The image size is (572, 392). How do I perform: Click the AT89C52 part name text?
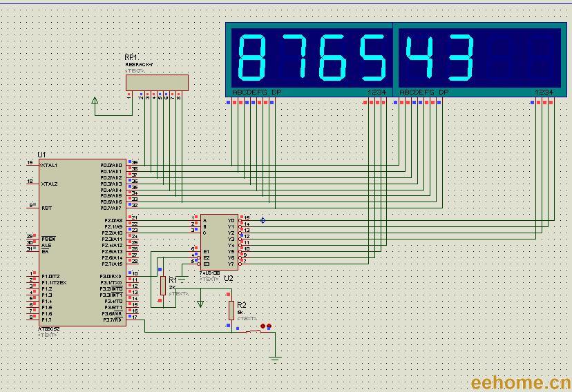pyautogui.click(x=49, y=329)
